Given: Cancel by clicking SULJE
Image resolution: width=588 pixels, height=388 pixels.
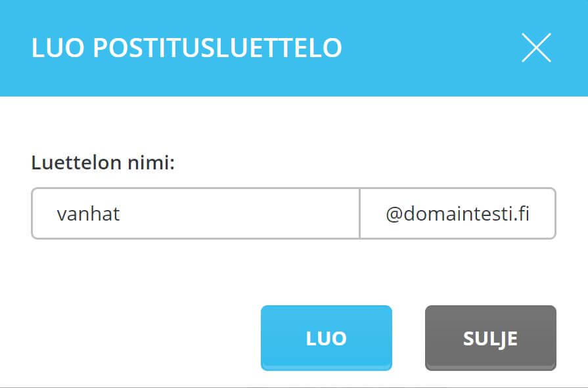Looking at the screenshot, I should click(490, 337).
